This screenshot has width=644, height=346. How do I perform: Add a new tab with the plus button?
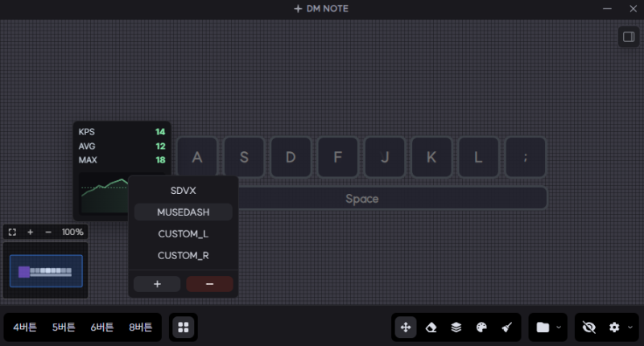157,284
